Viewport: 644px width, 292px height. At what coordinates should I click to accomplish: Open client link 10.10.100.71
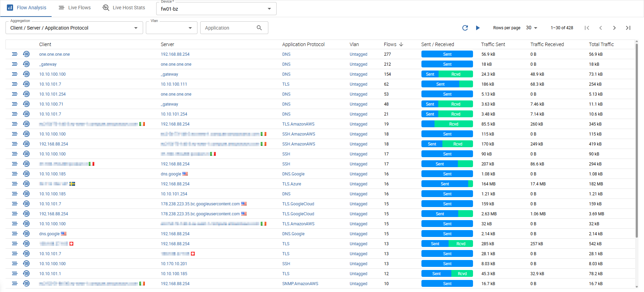click(51, 104)
